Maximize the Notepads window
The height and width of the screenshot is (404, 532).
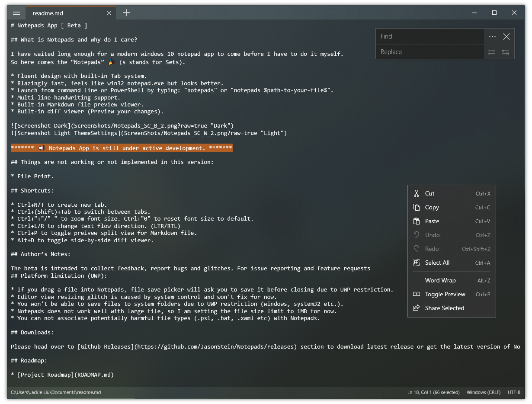pos(494,13)
